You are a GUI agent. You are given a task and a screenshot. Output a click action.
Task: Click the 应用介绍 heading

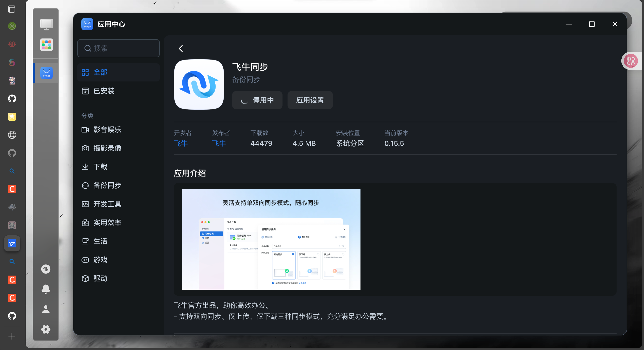(x=190, y=173)
